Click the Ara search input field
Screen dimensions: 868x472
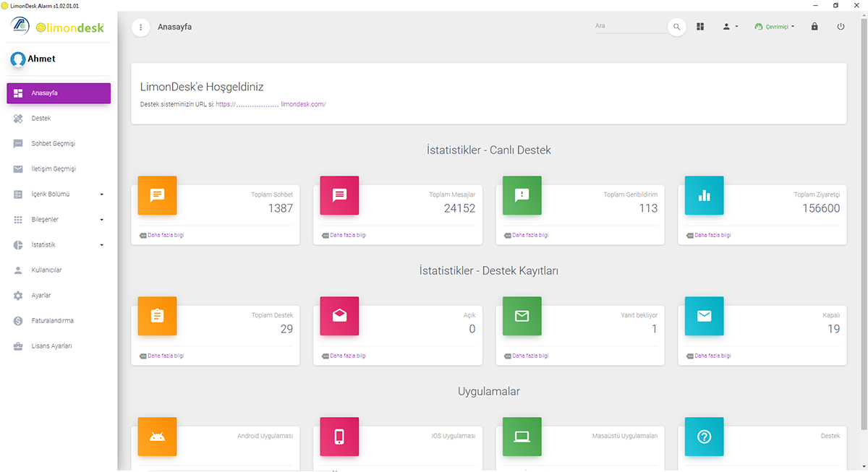pos(629,26)
